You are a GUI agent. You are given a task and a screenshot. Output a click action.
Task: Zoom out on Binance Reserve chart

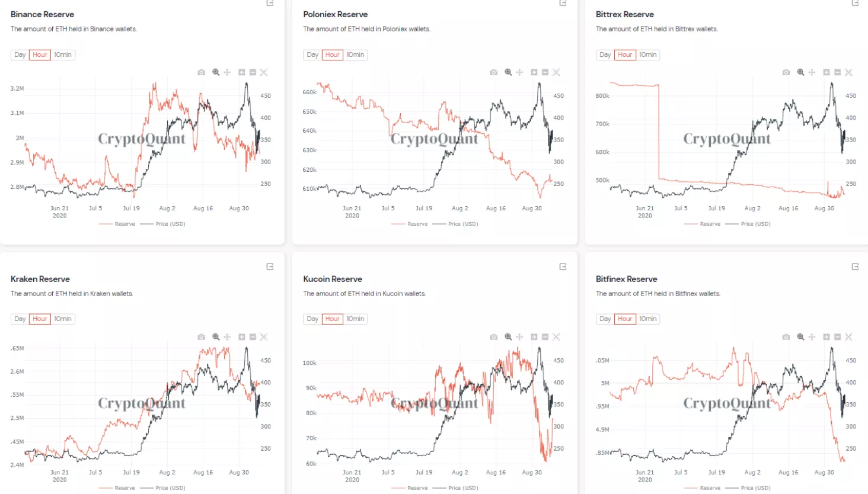[253, 72]
